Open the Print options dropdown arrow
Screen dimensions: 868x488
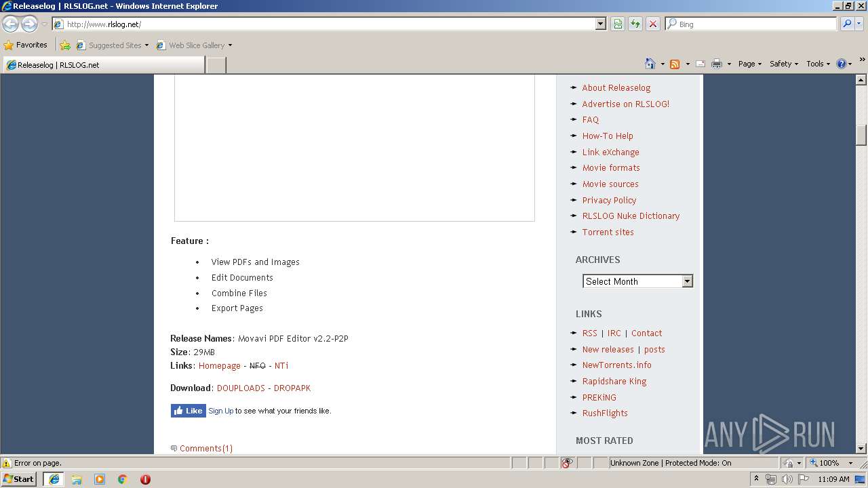tap(729, 64)
